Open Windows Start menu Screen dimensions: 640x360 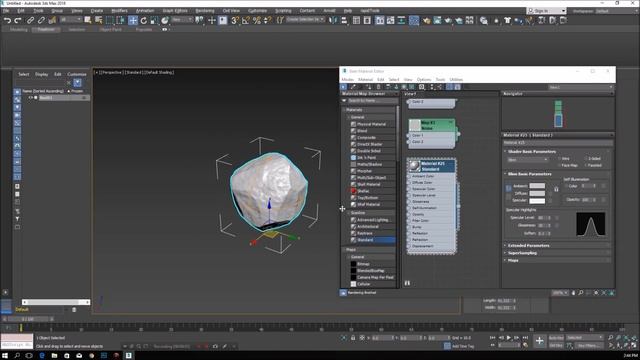tap(5, 356)
